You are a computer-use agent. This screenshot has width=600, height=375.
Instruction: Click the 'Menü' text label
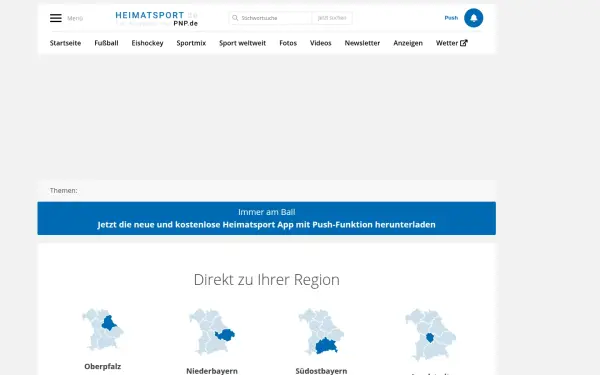(x=75, y=18)
